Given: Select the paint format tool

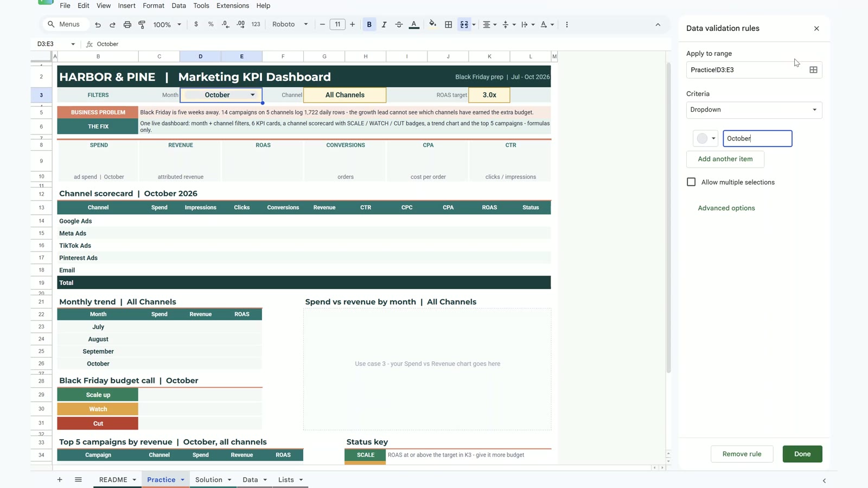Looking at the screenshot, I should click(142, 24).
